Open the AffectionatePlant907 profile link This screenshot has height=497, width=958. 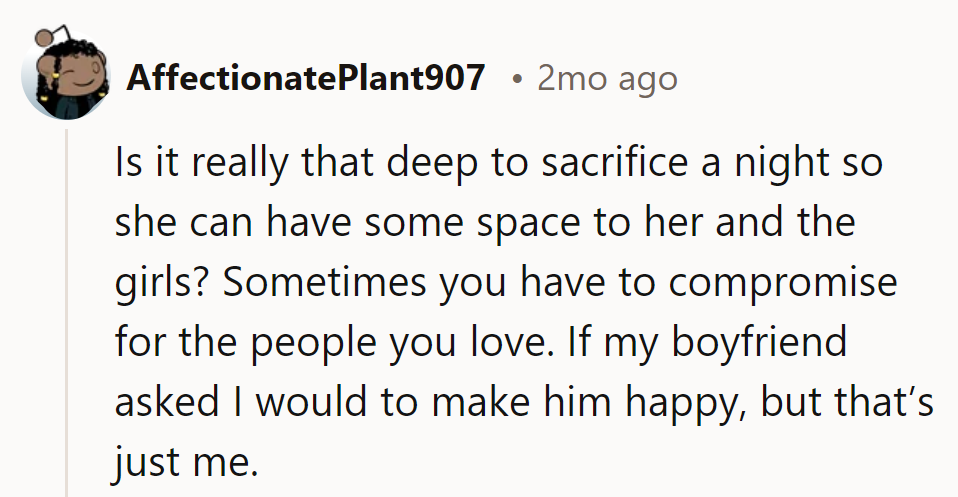(306, 78)
